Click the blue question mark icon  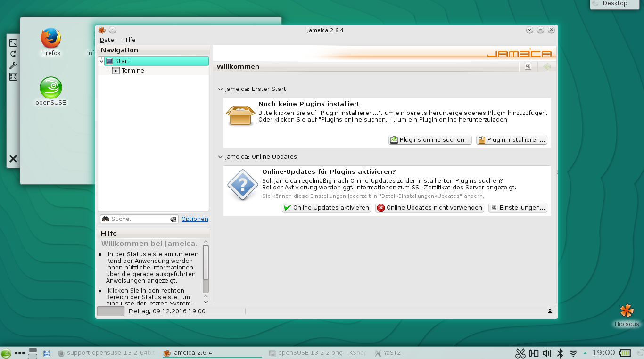[242, 185]
